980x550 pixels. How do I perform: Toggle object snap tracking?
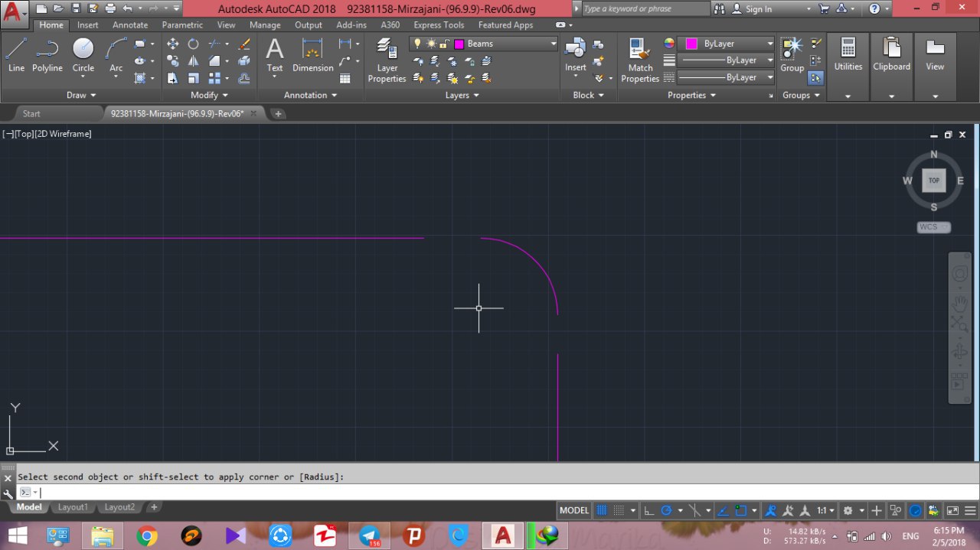point(724,510)
